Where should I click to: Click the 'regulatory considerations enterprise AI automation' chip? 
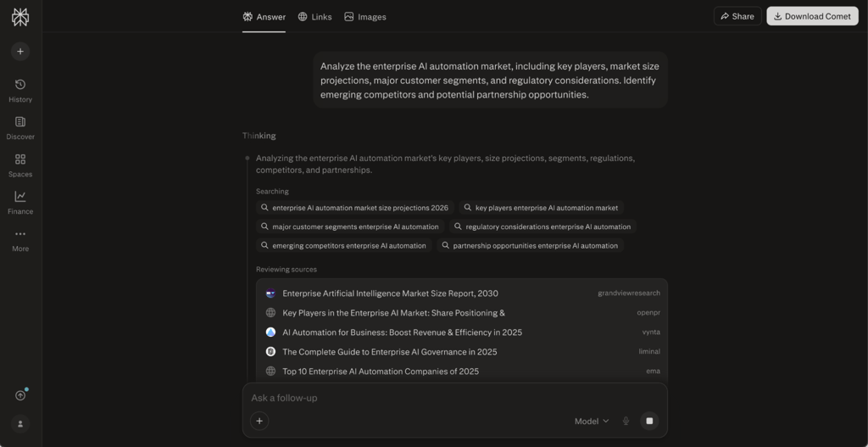point(543,226)
